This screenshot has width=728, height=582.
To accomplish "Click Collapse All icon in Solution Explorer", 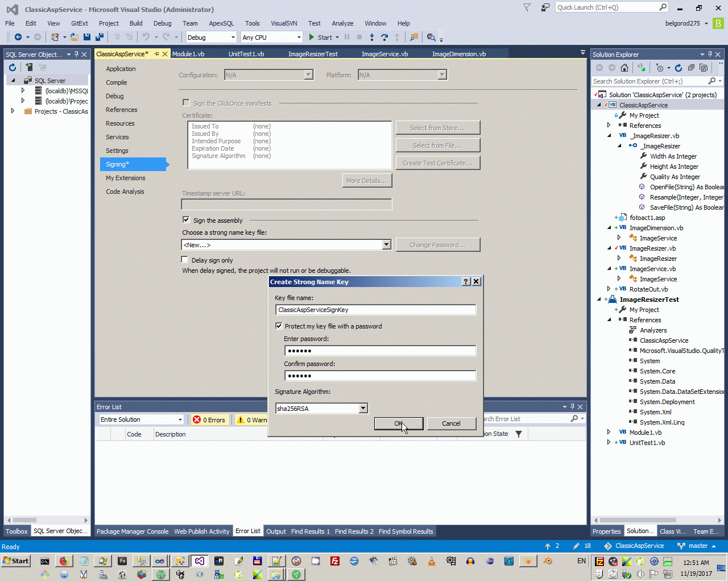I will 691,68.
